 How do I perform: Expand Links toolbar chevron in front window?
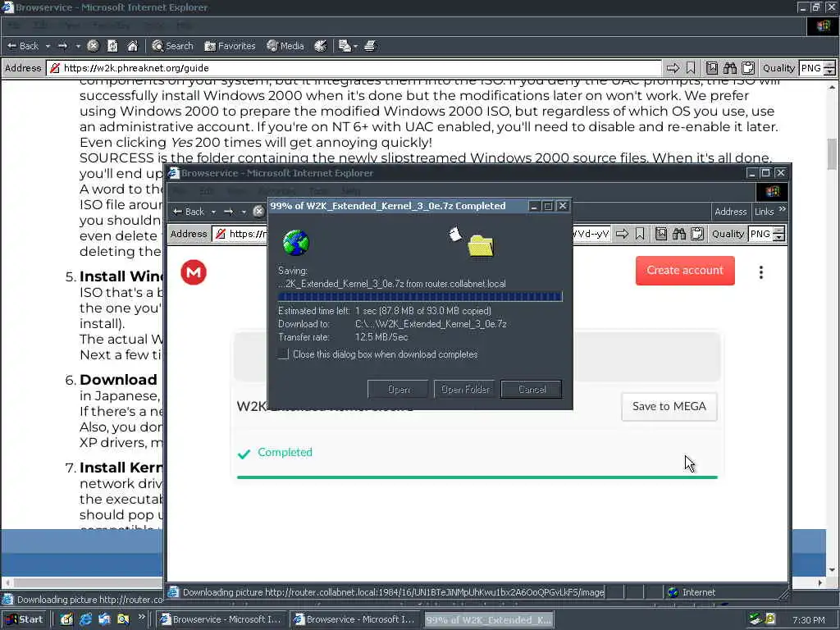click(x=782, y=209)
